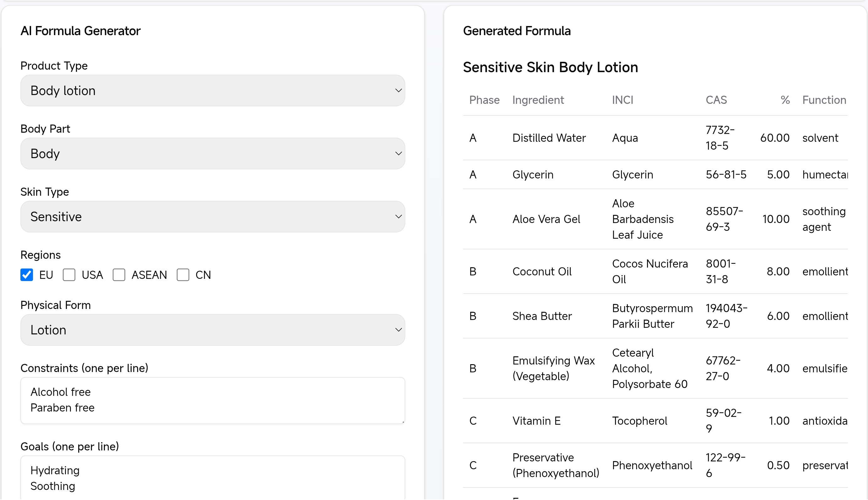This screenshot has height=500, width=868.
Task: Enable the CN region checkbox
Action: [183, 275]
